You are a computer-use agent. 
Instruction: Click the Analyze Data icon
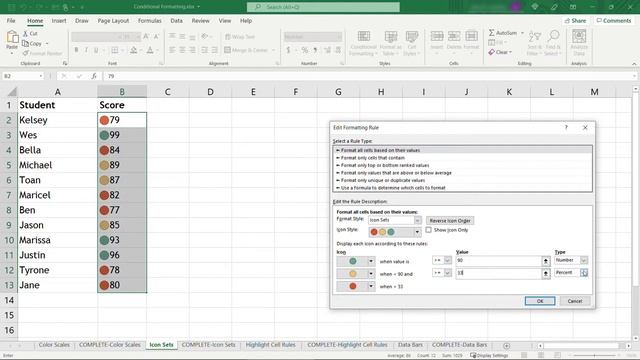pos(579,37)
